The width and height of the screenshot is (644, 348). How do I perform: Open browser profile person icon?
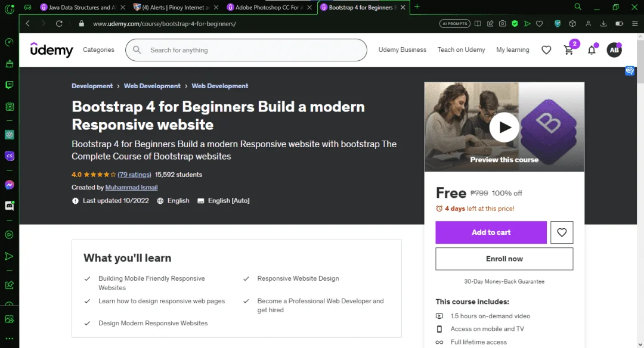588,23
